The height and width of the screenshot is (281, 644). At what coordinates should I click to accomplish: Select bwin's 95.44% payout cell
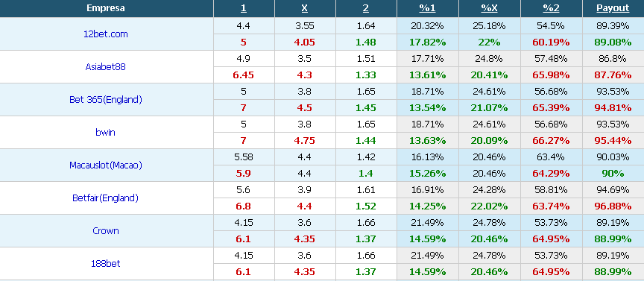pyautogui.click(x=613, y=140)
